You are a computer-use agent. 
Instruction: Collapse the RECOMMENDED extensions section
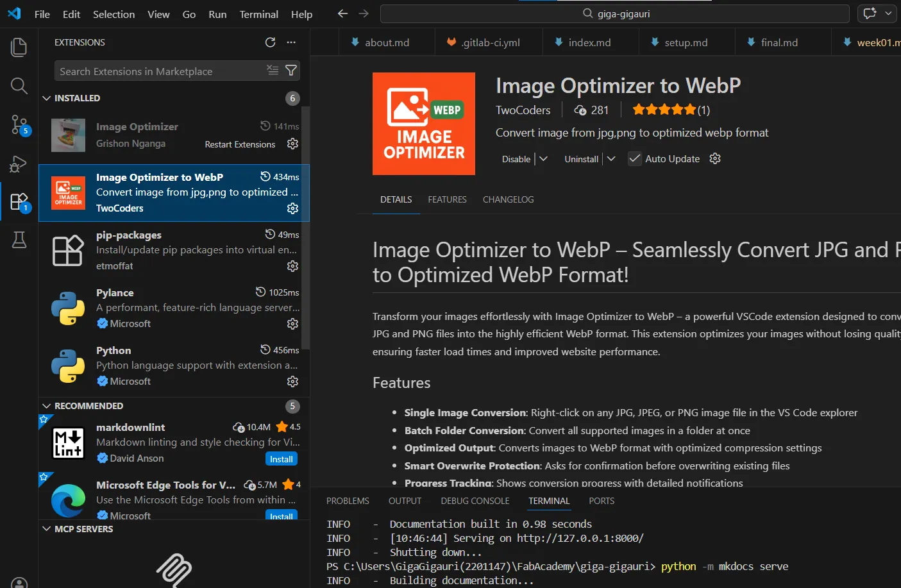point(46,406)
